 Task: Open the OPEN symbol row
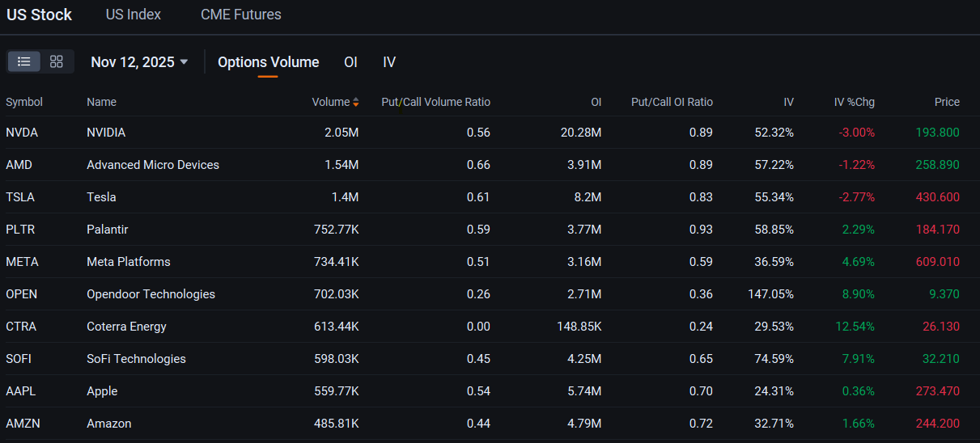click(x=21, y=294)
